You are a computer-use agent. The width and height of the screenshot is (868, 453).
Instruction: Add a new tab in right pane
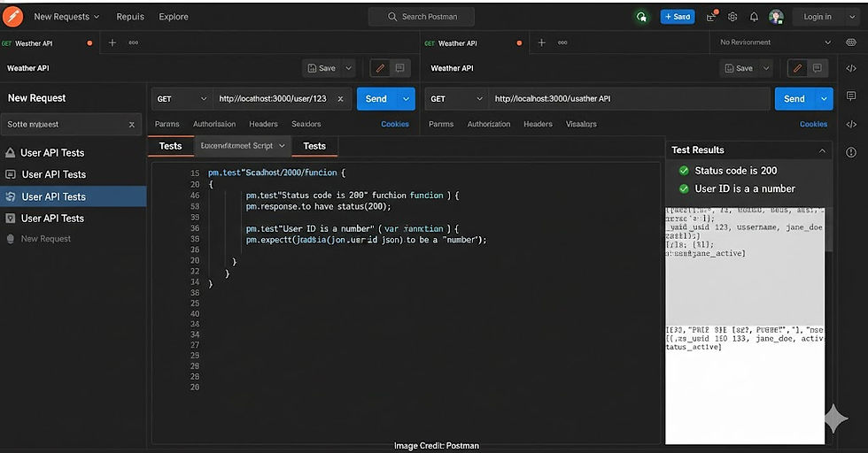coord(542,42)
